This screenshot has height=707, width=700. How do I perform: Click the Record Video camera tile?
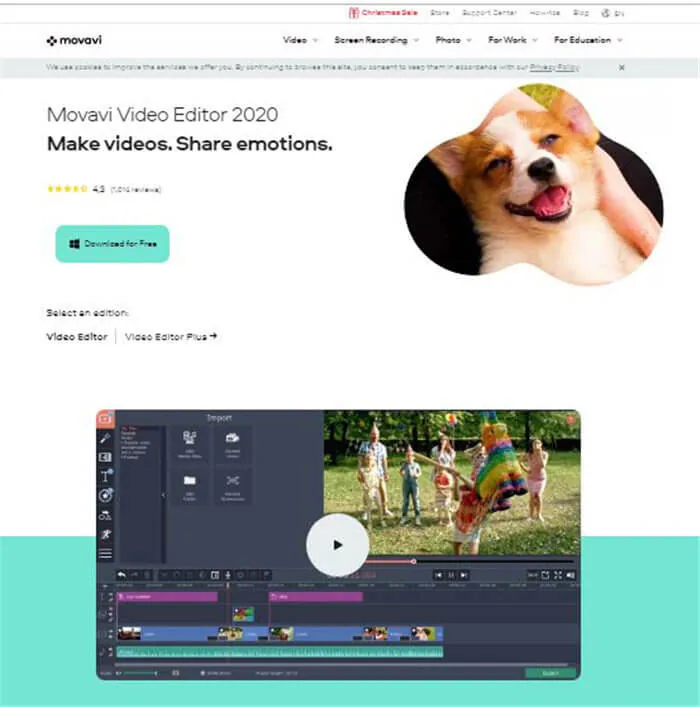[233, 444]
